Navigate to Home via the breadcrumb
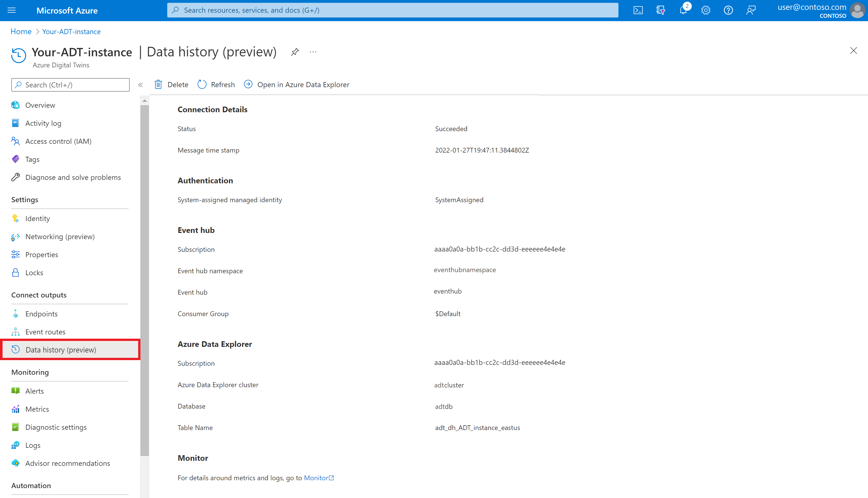This screenshot has width=868, height=498. point(21,31)
